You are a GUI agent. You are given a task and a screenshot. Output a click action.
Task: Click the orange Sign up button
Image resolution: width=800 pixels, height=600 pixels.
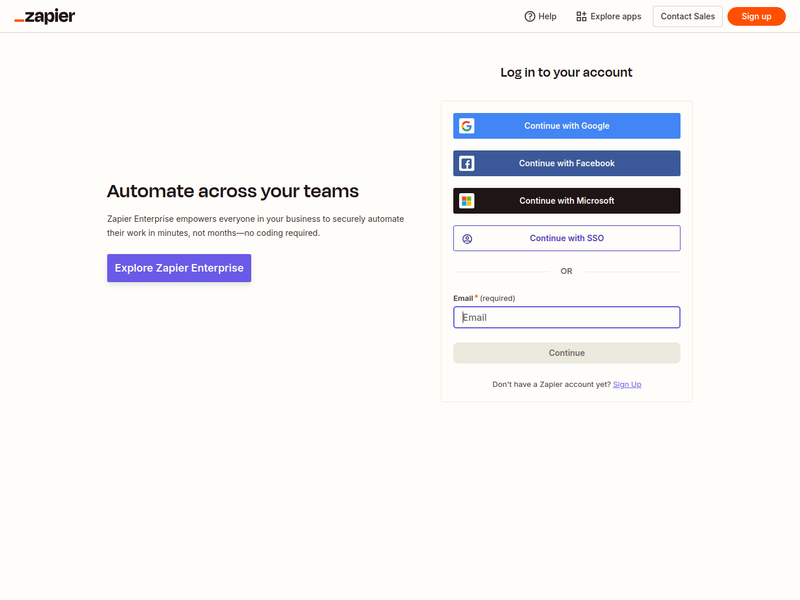(756, 16)
